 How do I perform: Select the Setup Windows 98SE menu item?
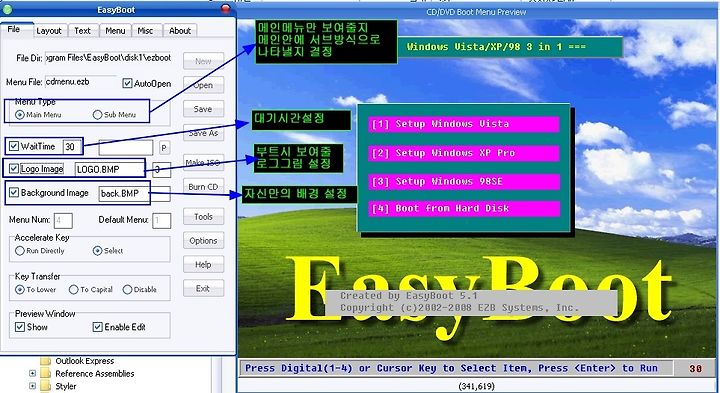point(464,181)
